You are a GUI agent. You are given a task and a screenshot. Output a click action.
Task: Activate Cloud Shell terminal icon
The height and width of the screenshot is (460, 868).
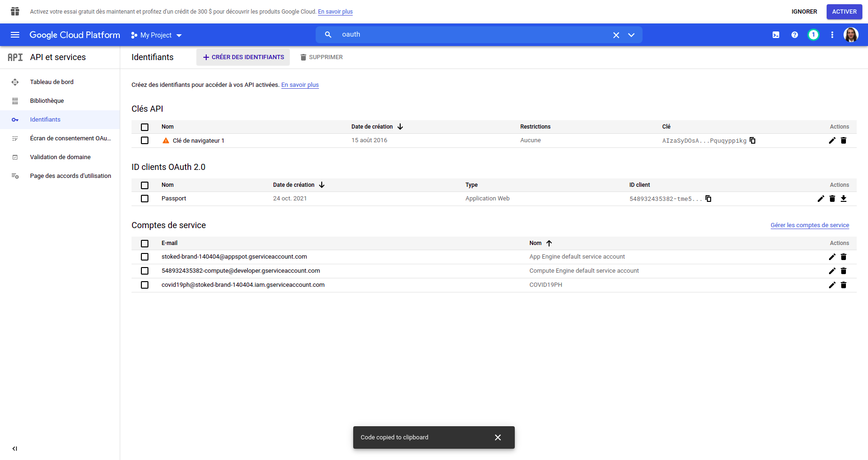[x=776, y=35]
